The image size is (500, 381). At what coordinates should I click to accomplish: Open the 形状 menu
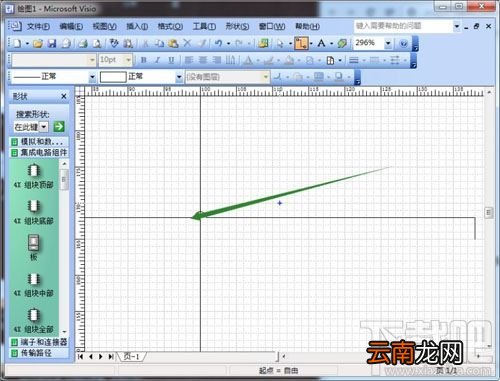point(237,26)
